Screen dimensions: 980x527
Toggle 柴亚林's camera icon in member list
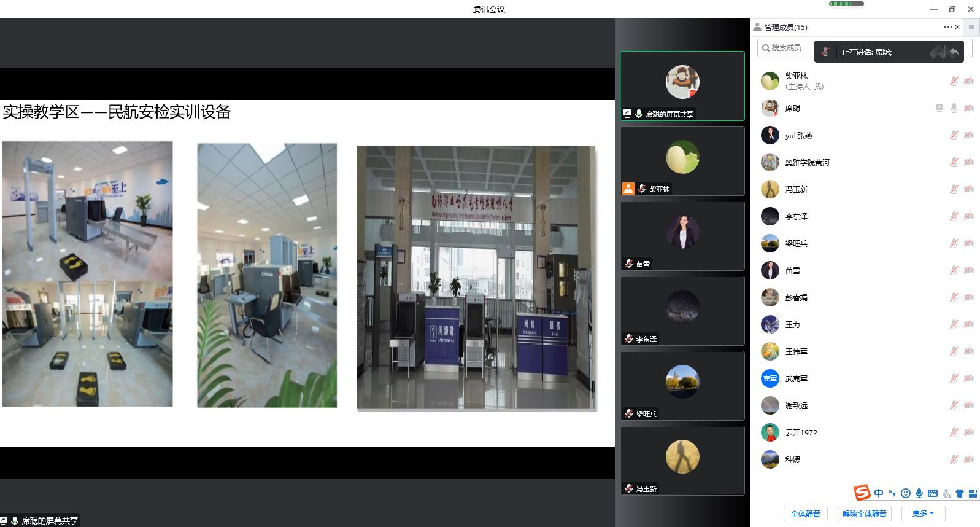click(969, 81)
